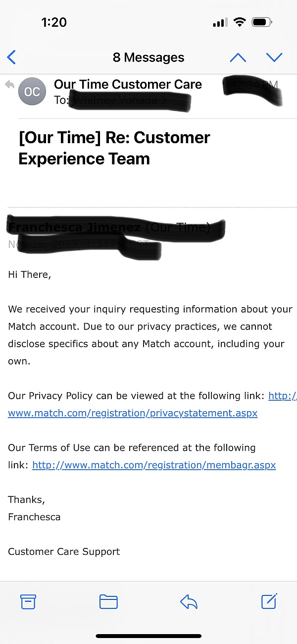Tap the reply arrow in bottom toolbar
297x644 pixels.
click(x=189, y=602)
